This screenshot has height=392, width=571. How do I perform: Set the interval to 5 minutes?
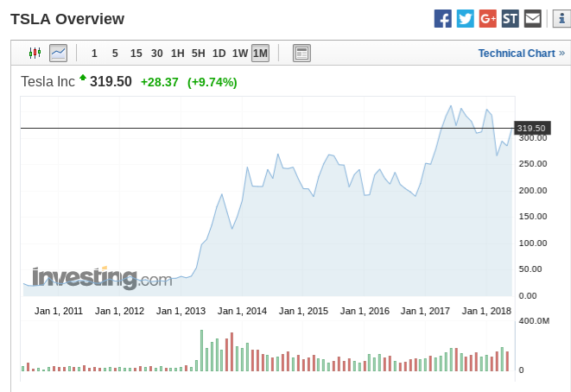pyautogui.click(x=115, y=54)
